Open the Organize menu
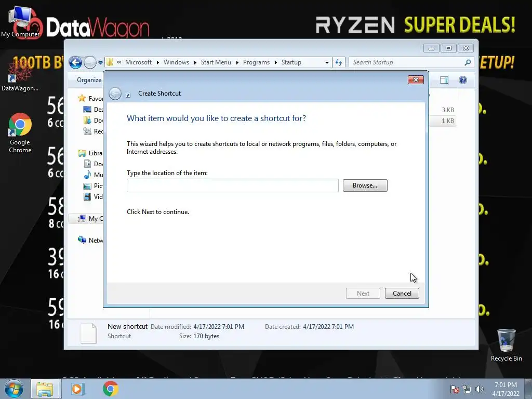532x399 pixels. (x=89, y=80)
